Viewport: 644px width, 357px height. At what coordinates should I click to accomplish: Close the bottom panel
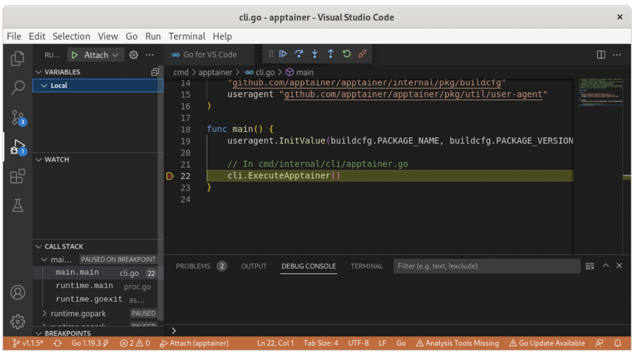click(x=619, y=266)
